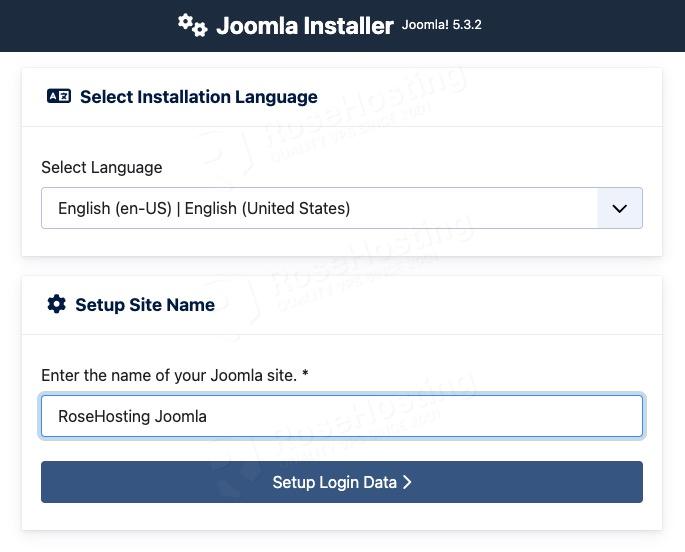This screenshot has width=685, height=552.
Task: Click the double gears icon in header
Action: (x=192, y=25)
